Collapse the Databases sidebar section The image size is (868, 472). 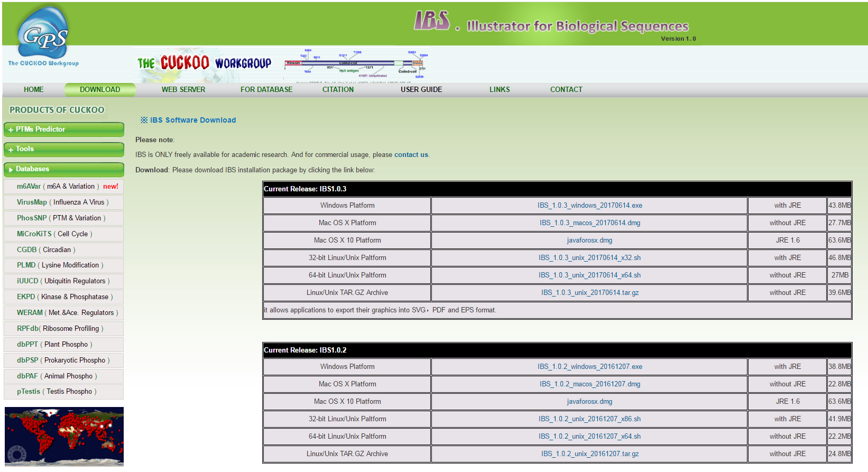tap(63, 169)
